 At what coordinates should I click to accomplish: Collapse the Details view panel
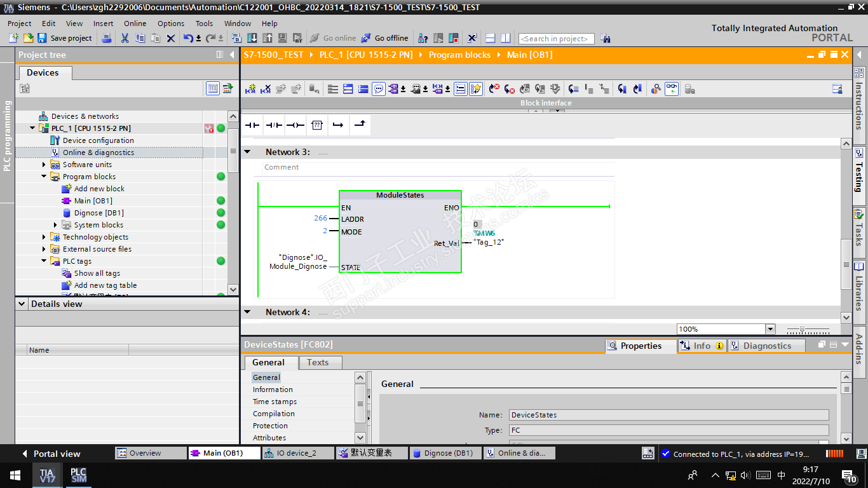[22, 304]
